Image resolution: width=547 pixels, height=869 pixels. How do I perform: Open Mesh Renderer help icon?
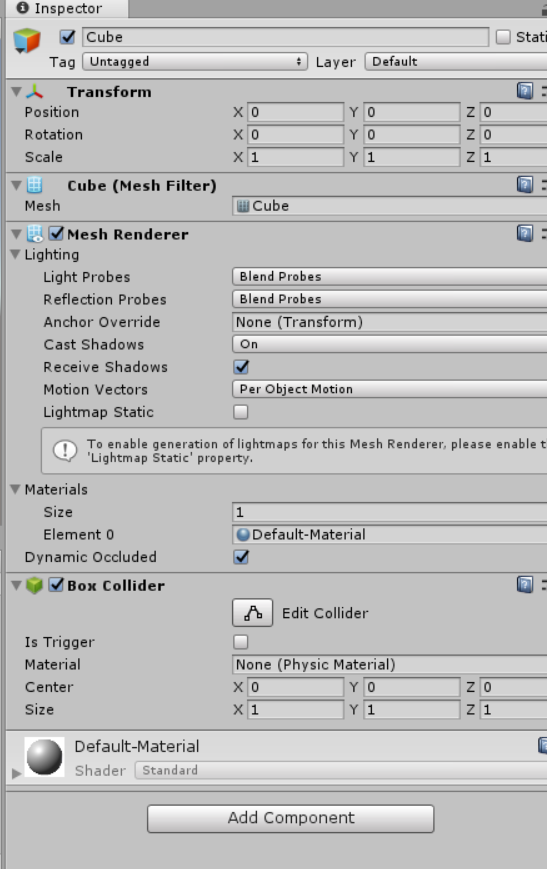pos(524,233)
